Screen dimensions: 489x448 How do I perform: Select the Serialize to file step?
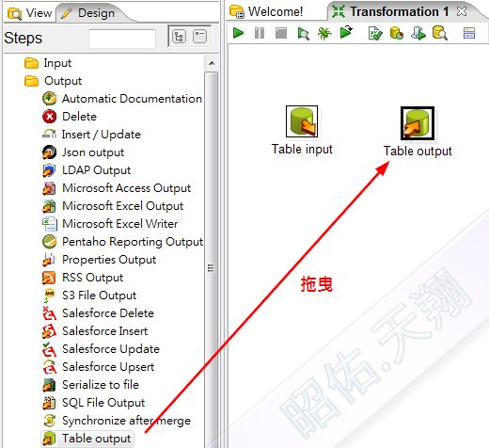[x=90, y=385]
